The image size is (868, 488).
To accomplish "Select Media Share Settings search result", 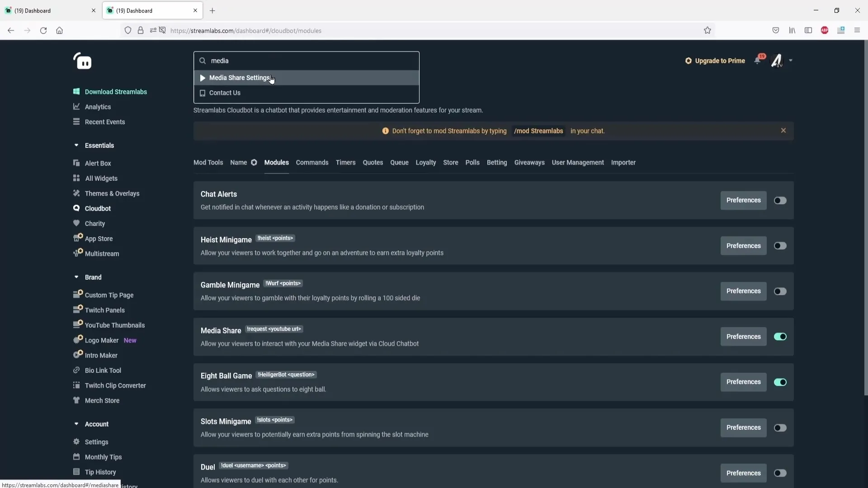I will pos(307,78).
